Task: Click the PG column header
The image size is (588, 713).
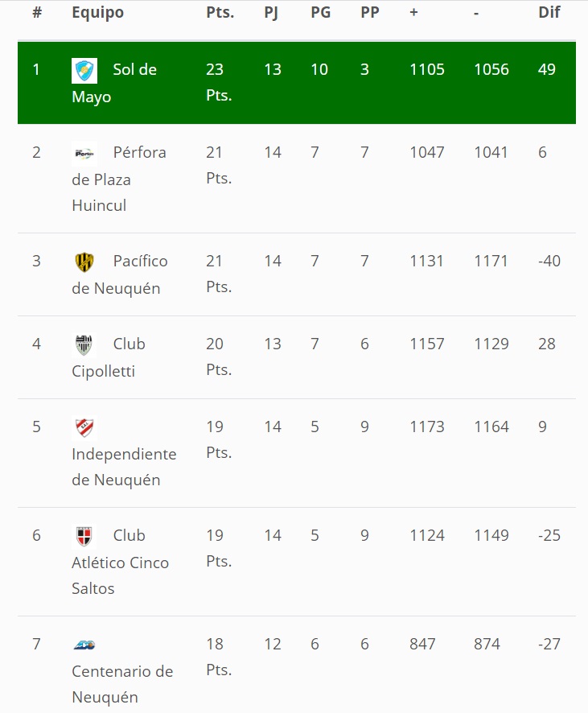Action: coord(320,13)
